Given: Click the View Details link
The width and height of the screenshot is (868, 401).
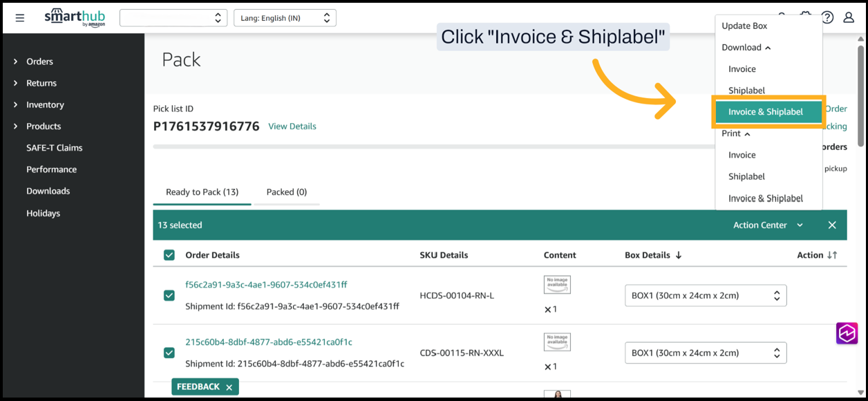Looking at the screenshot, I should coord(292,127).
